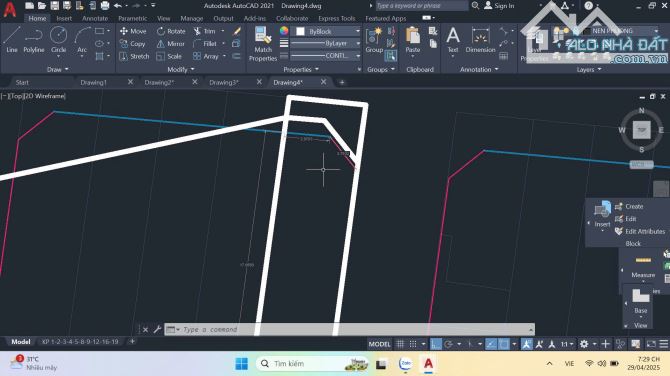Screen dimensions: 670x376
Task: Select the Circle tool
Action: click(59, 39)
